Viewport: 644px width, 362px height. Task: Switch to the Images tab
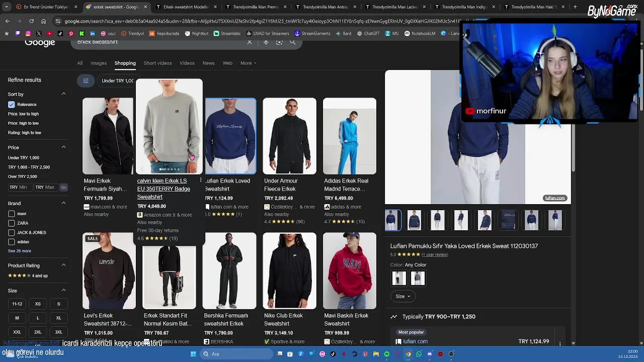coord(99,63)
